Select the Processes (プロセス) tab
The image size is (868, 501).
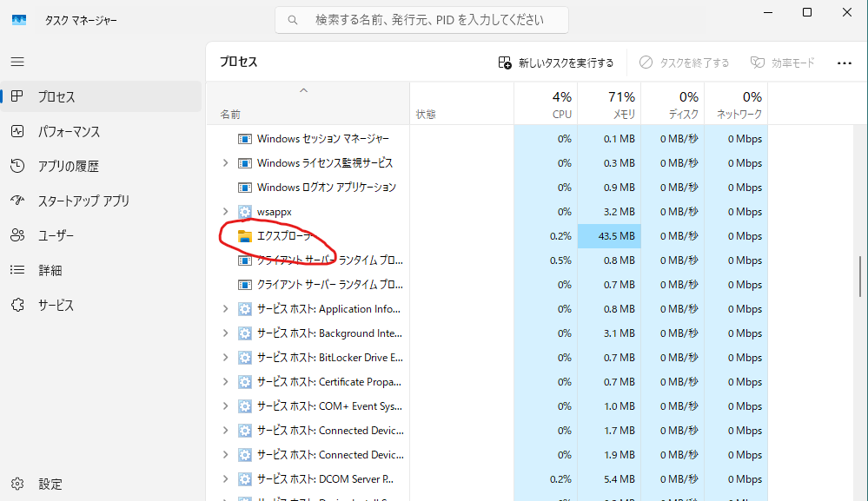click(56, 97)
